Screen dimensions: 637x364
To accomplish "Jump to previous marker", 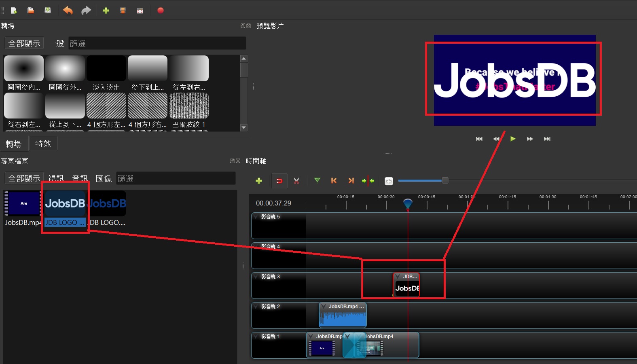I will [334, 181].
